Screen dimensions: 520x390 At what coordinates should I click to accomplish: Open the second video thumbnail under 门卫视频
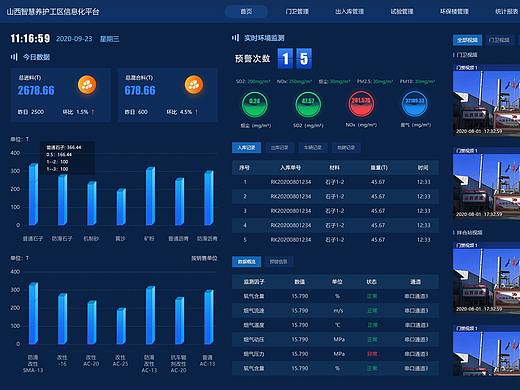(x=486, y=183)
